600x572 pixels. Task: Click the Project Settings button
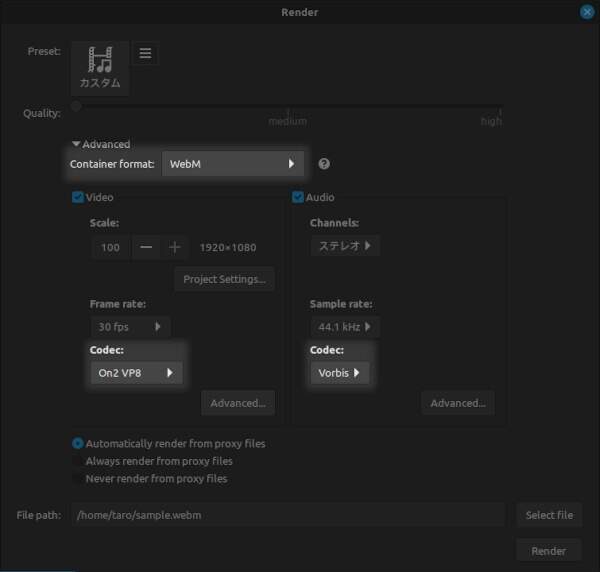coord(224,279)
